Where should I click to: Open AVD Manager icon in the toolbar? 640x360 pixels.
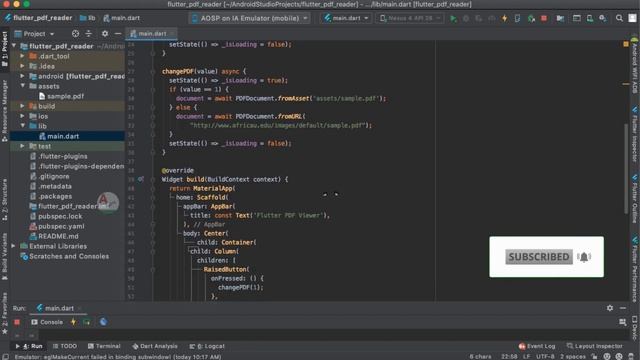(590, 18)
